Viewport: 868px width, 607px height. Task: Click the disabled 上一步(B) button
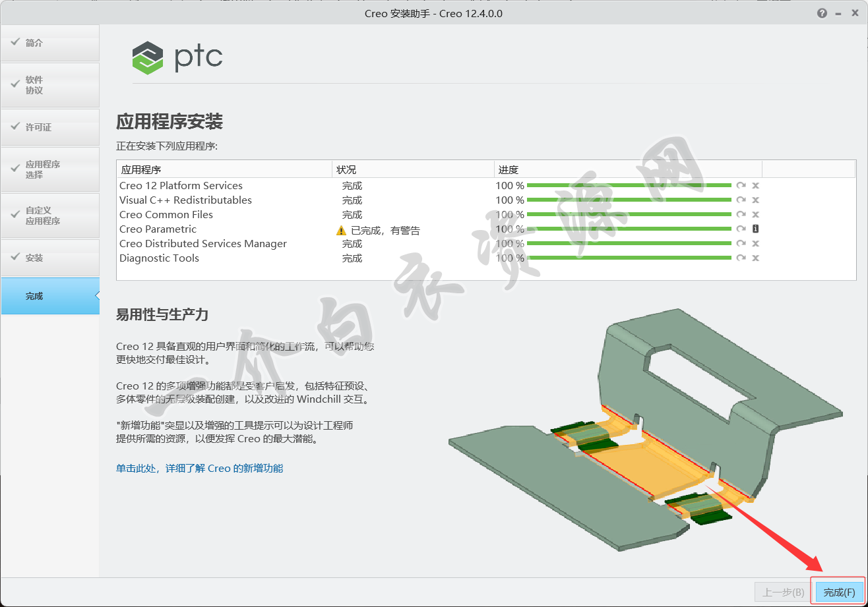(783, 593)
